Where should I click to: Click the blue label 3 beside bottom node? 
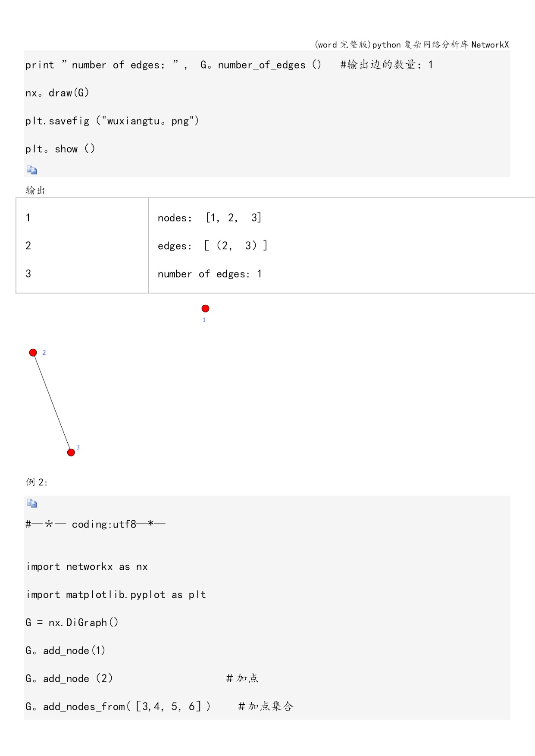[78, 447]
